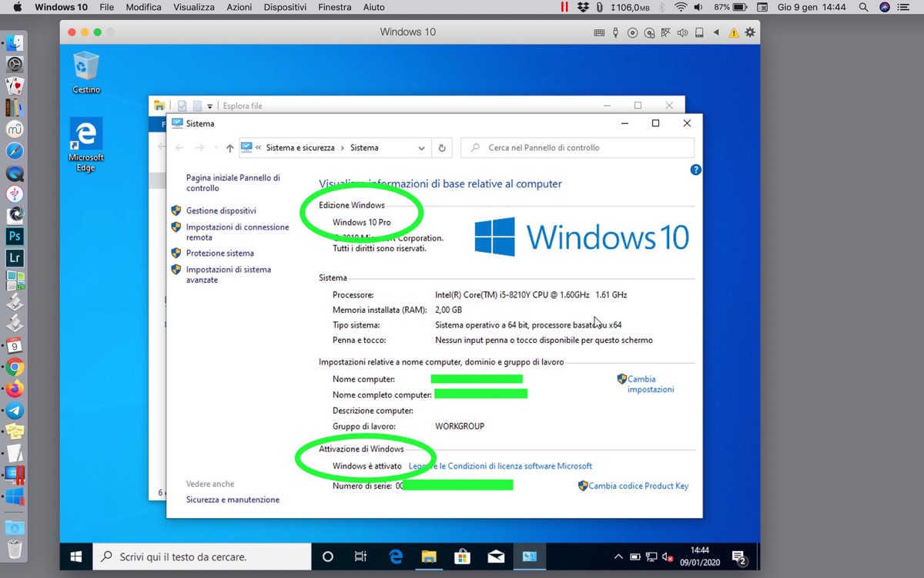
Task: Click the Explora file window quick-access dropdown arrow
Action: (209, 106)
